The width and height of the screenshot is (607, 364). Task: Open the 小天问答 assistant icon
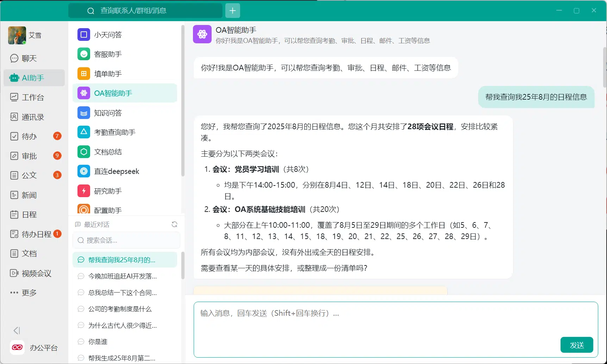[84, 34]
